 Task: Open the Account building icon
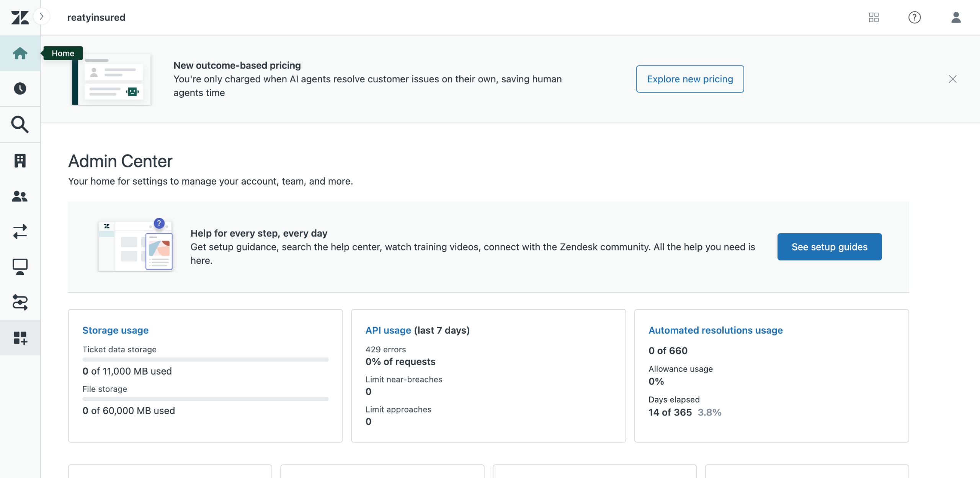[20, 160]
